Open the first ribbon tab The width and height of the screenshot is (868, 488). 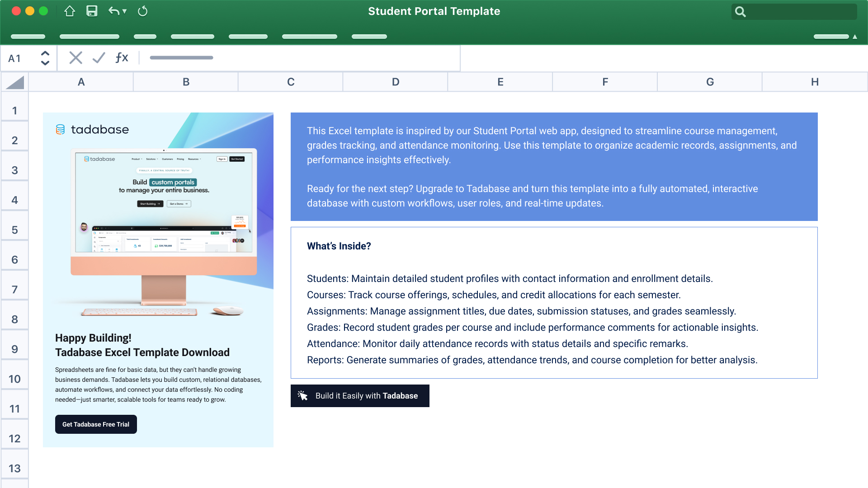coord(28,37)
